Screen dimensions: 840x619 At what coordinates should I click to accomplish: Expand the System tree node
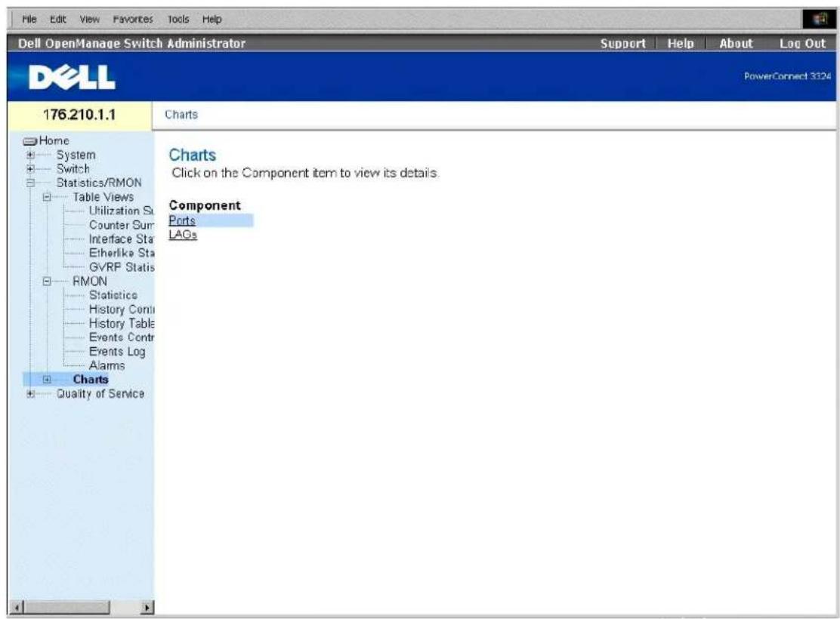(x=30, y=156)
